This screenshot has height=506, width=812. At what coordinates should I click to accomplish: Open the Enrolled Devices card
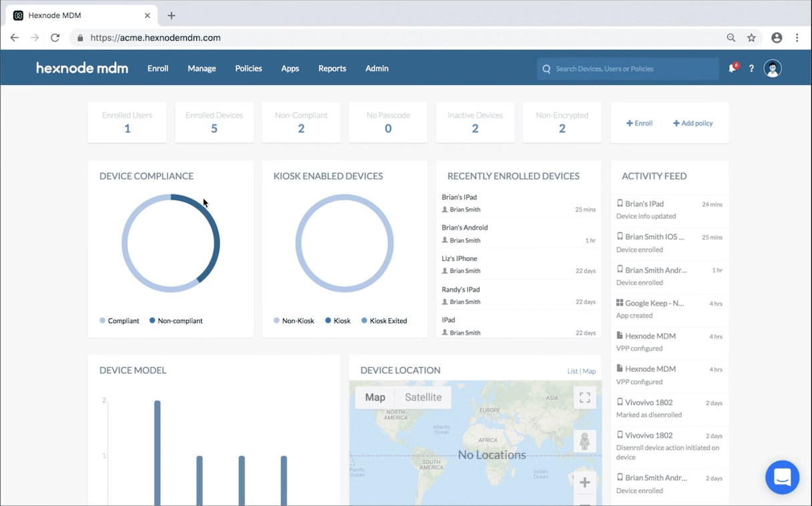point(214,122)
